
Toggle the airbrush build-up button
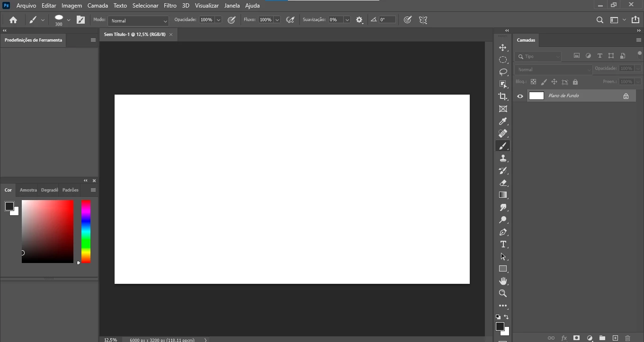click(291, 20)
